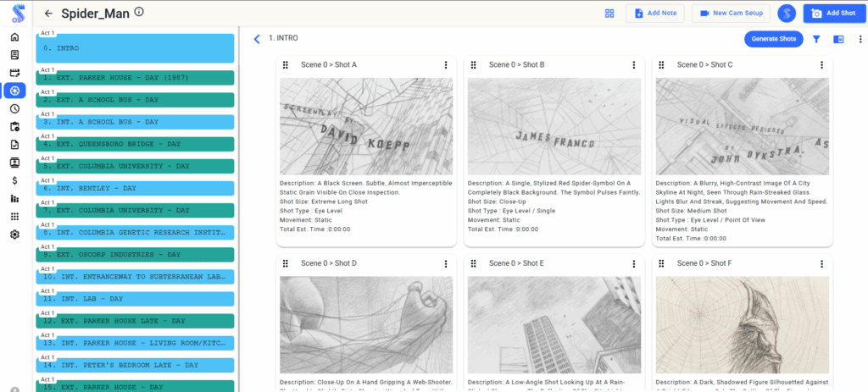Viewport: 868px width, 392px height.
Task: Click the S app logo at top-left
Action: coord(17,13)
